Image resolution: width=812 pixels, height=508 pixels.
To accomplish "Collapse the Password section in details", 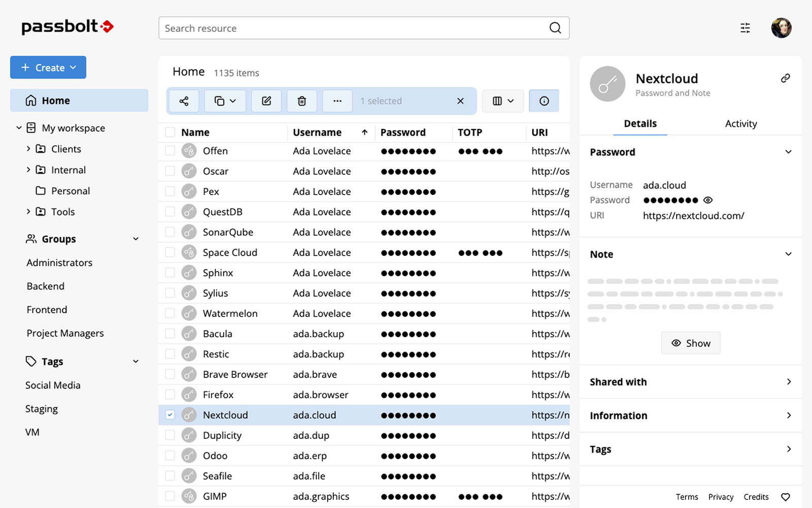I will point(788,152).
